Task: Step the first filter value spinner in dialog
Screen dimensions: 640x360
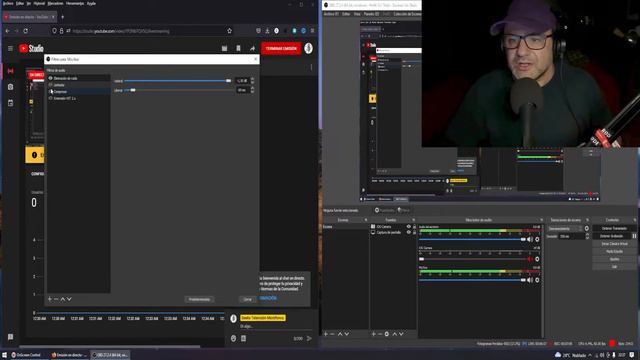Action: [x=252, y=80]
